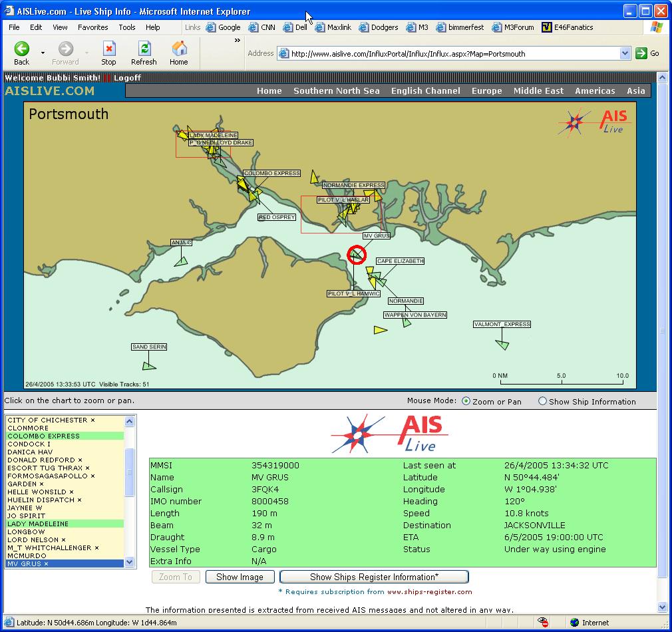The width and height of the screenshot is (672, 632).
Task: Click the ship list scroll up arrow
Action: click(130, 421)
